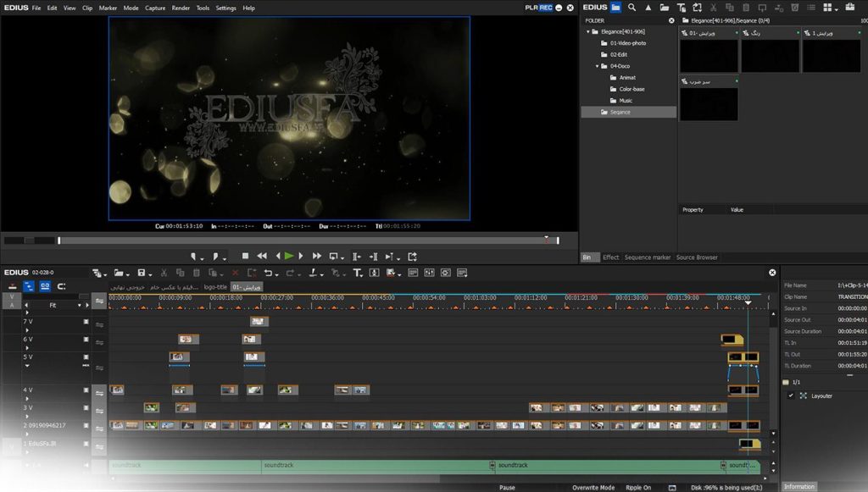The height and width of the screenshot is (492, 868).
Task: Collapse track 5 V disclosure arrow
Action: tap(26, 366)
